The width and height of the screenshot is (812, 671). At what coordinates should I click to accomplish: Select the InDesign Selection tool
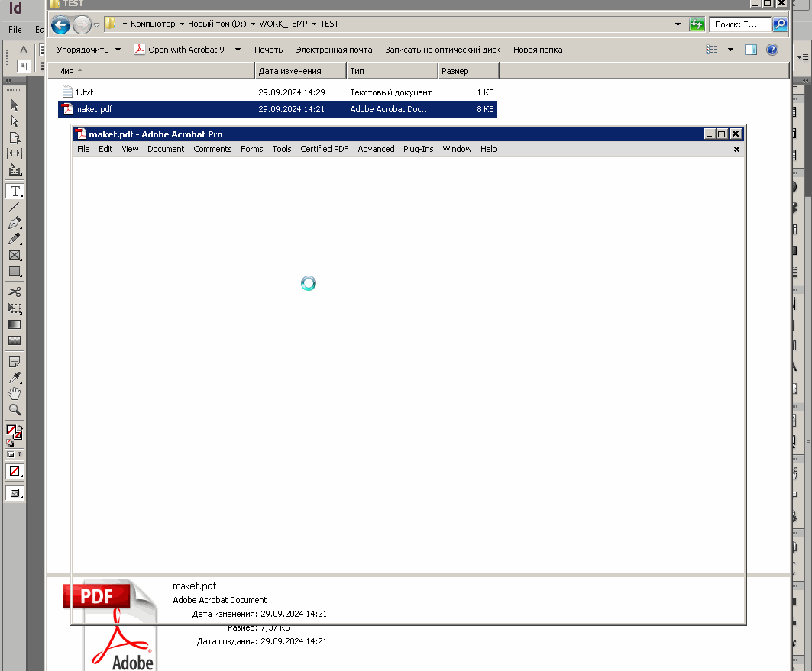coord(15,105)
